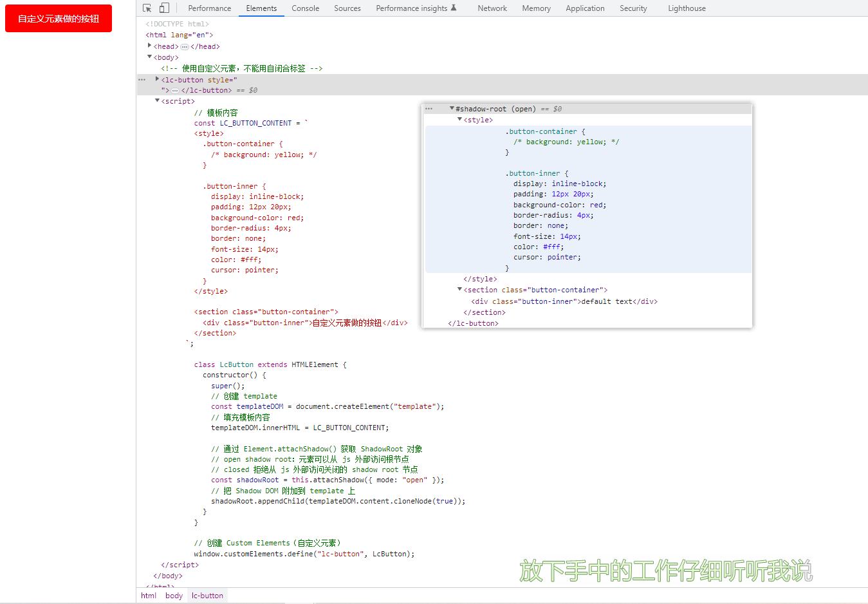Toggle the device toolbar icon
This screenshot has height=604, width=868.
(x=164, y=8)
